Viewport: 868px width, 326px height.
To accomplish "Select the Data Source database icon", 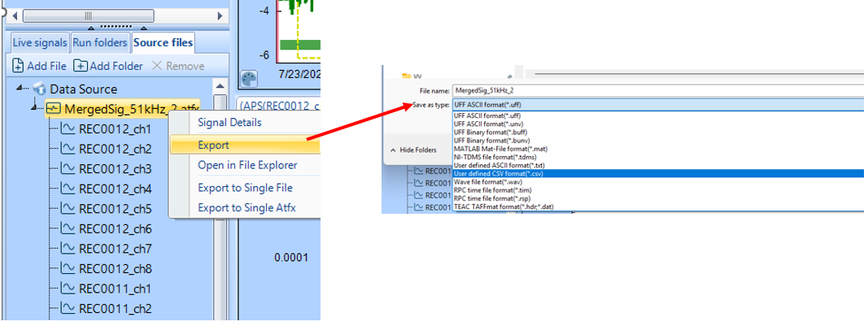I will click(39, 89).
